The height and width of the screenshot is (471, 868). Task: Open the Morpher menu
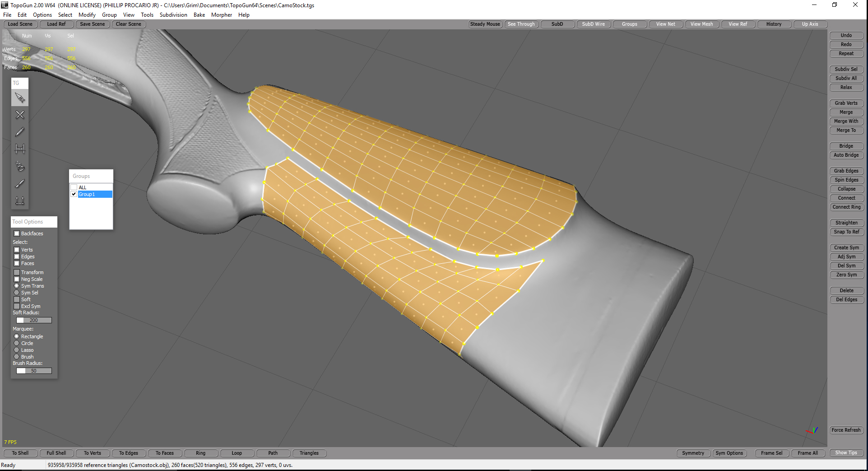222,15
